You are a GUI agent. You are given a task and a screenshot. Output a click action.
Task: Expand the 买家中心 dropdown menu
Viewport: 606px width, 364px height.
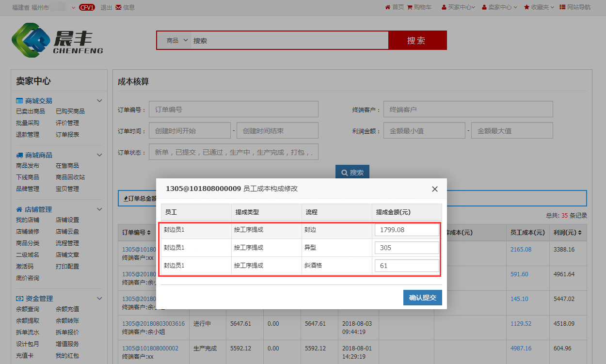coord(458,7)
